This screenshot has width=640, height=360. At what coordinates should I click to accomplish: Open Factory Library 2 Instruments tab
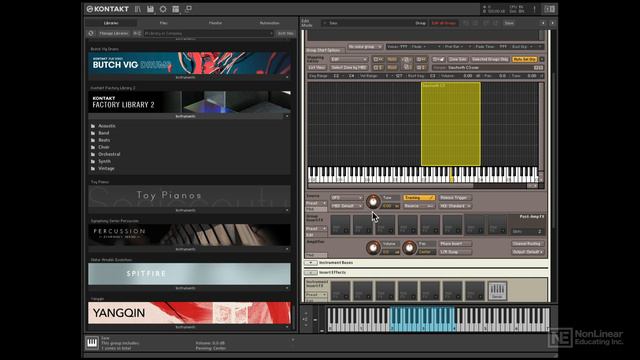coord(186,116)
